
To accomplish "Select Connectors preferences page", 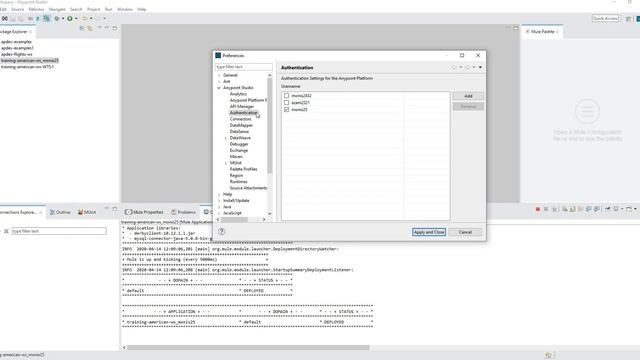I will pyautogui.click(x=240, y=119).
